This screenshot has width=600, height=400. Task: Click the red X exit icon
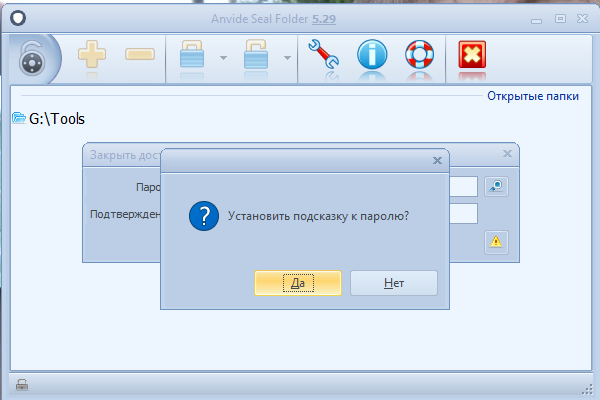tap(472, 56)
